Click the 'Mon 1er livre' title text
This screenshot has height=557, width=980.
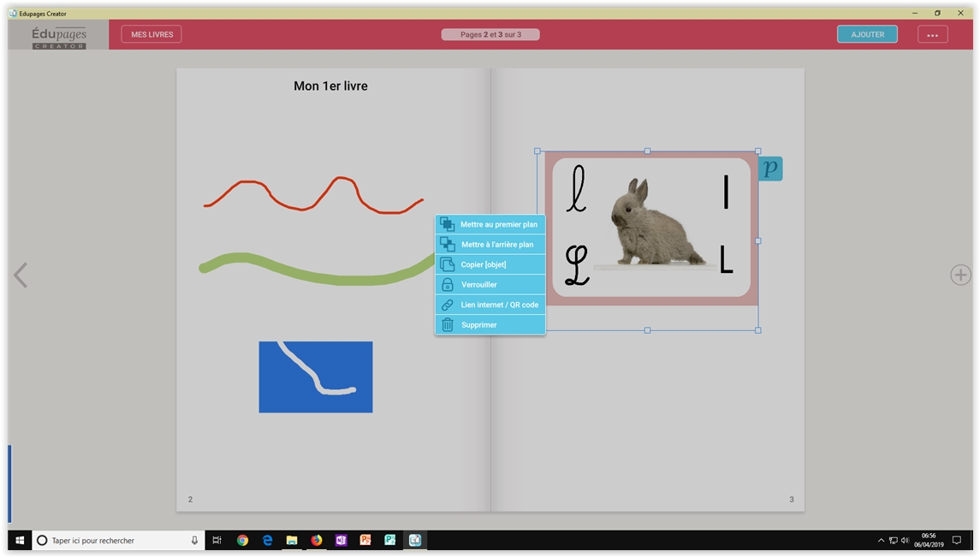pos(330,86)
